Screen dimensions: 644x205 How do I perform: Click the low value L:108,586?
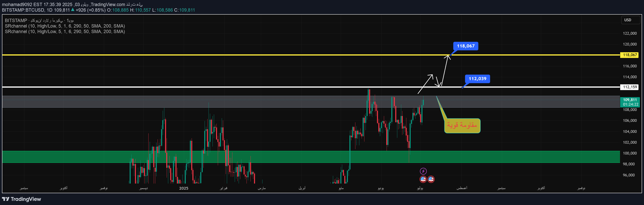[x=163, y=10]
